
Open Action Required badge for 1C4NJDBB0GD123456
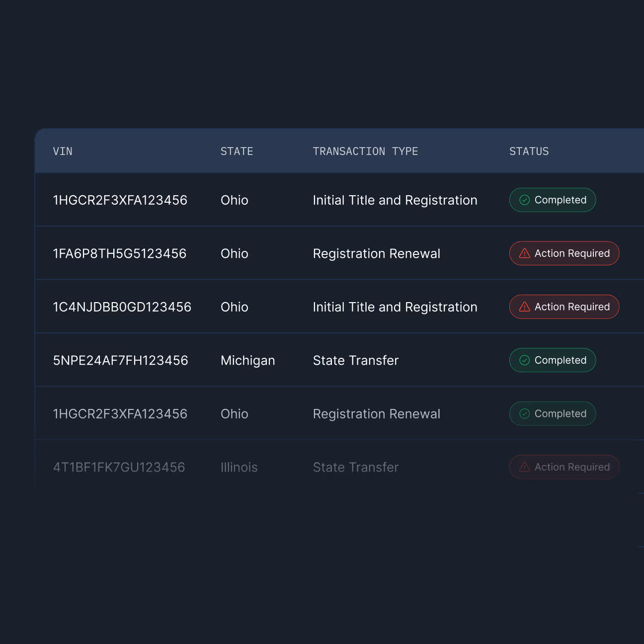[564, 307]
